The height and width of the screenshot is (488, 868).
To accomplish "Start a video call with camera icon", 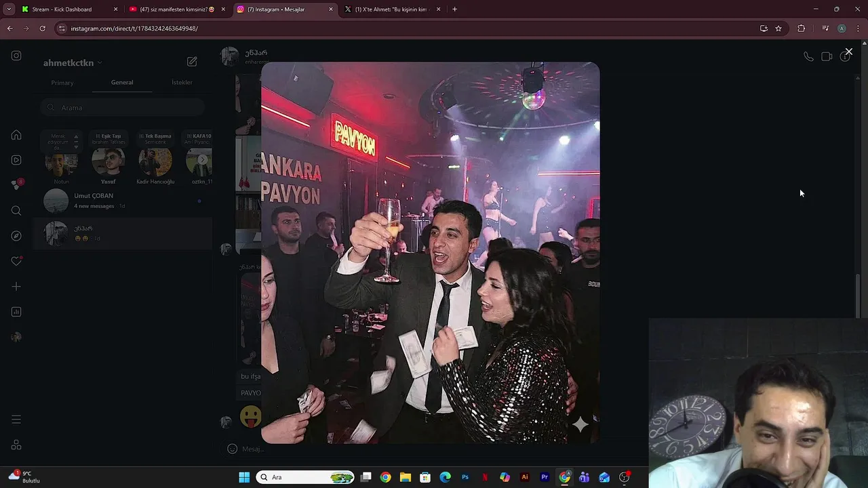I will pos(827,57).
